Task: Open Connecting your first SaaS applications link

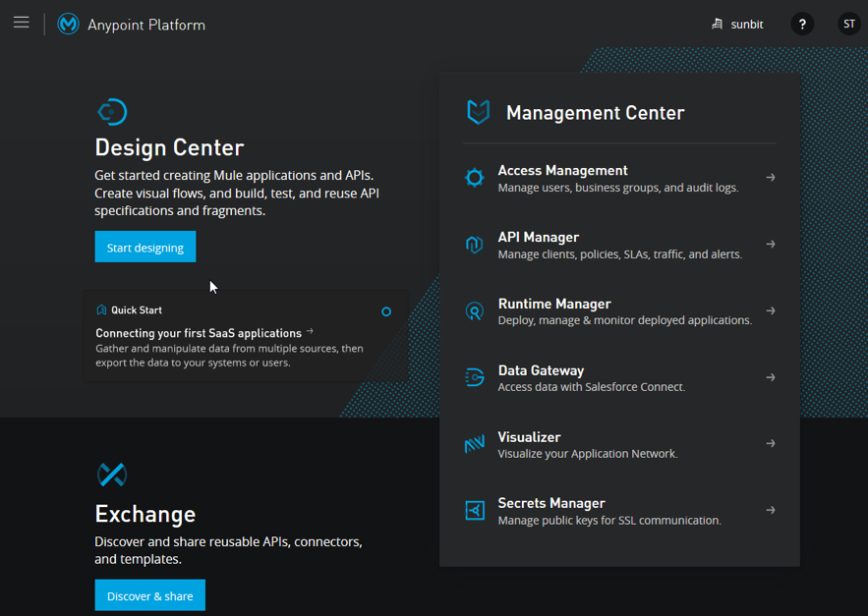Action: pyautogui.click(x=199, y=333)
